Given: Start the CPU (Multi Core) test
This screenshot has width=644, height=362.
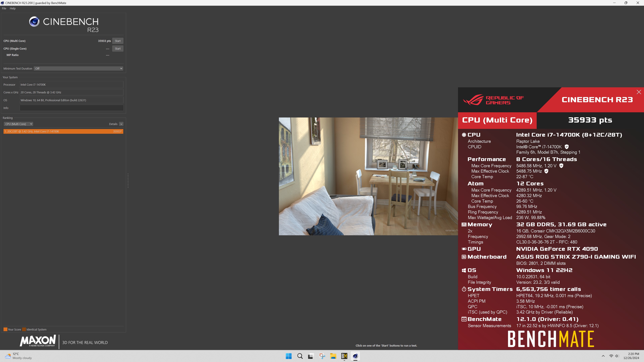Looking at the screenshot, I should pyautogui.click(x=118, y=41).
